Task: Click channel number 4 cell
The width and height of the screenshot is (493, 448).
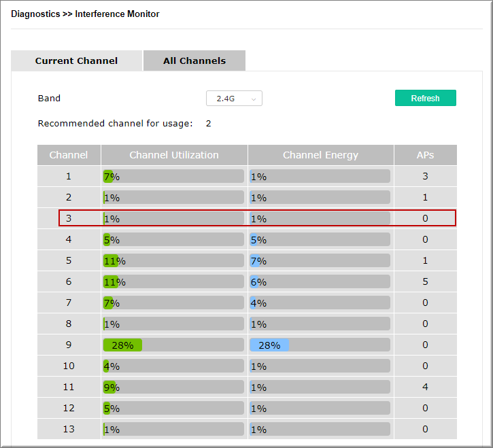Action: (69, 239)
